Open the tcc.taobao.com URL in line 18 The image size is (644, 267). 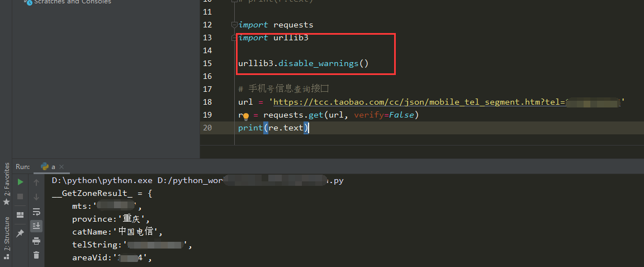tap(447, 102)
